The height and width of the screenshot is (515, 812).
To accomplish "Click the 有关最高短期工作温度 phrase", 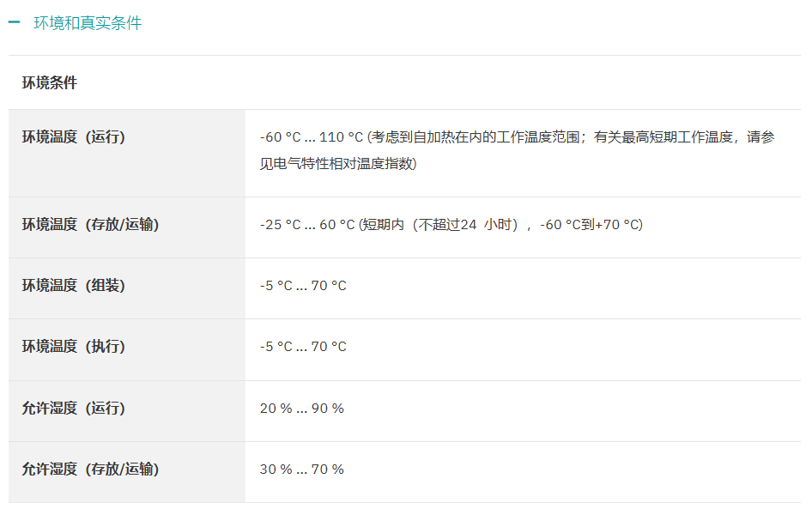I will click(x=663, y=137).
